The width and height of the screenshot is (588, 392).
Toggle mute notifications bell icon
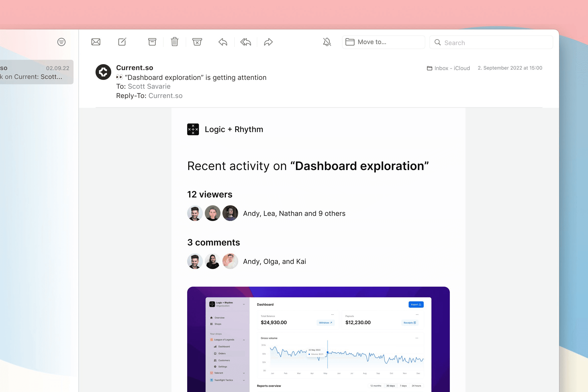pos(327,42)
